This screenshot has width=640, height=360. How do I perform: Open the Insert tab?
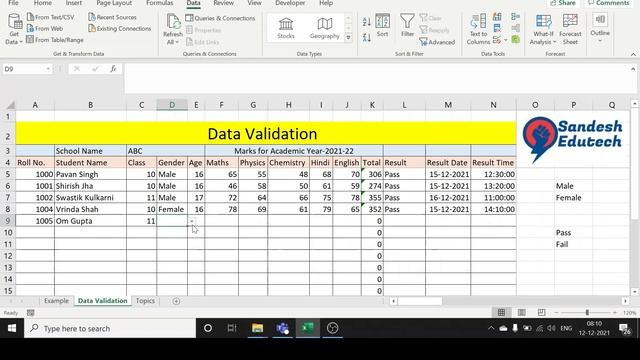pos(73,3)
